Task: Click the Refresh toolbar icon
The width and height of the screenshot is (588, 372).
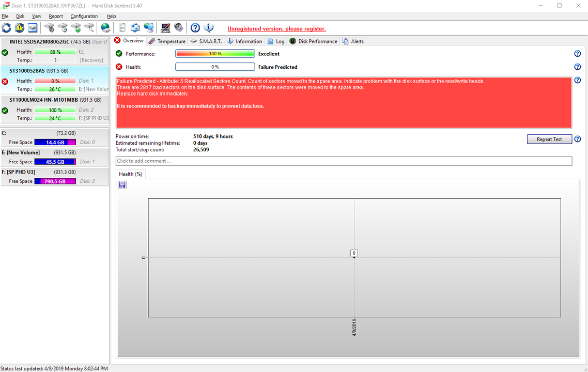Action: coord(6,28)
